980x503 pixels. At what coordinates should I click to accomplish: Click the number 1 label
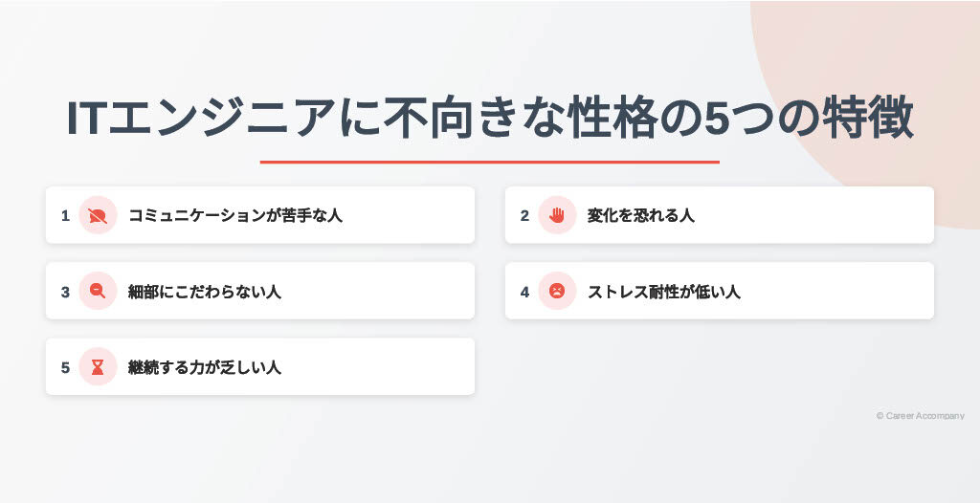tap(65, 215)
